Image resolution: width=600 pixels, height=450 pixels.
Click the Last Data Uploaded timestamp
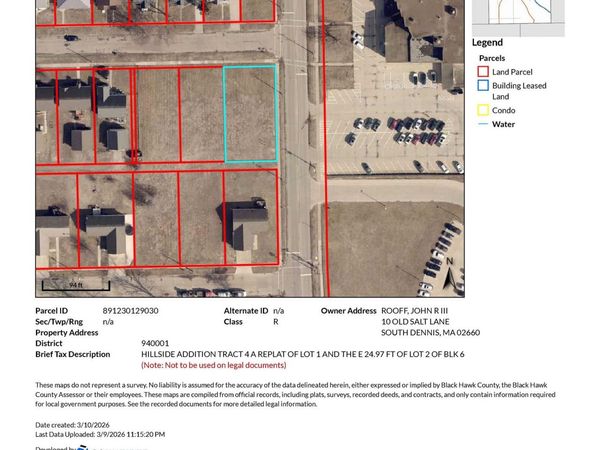click(x=100, y=434)
